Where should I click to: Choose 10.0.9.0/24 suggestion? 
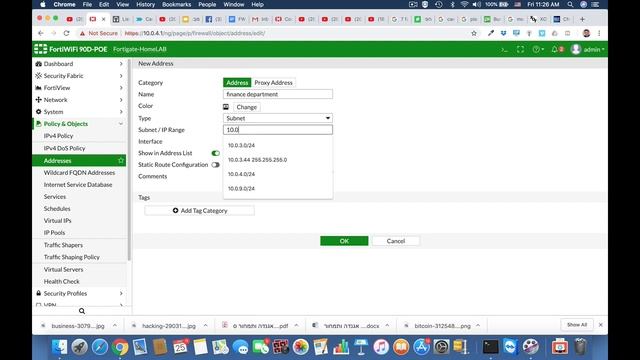(241, 189)
